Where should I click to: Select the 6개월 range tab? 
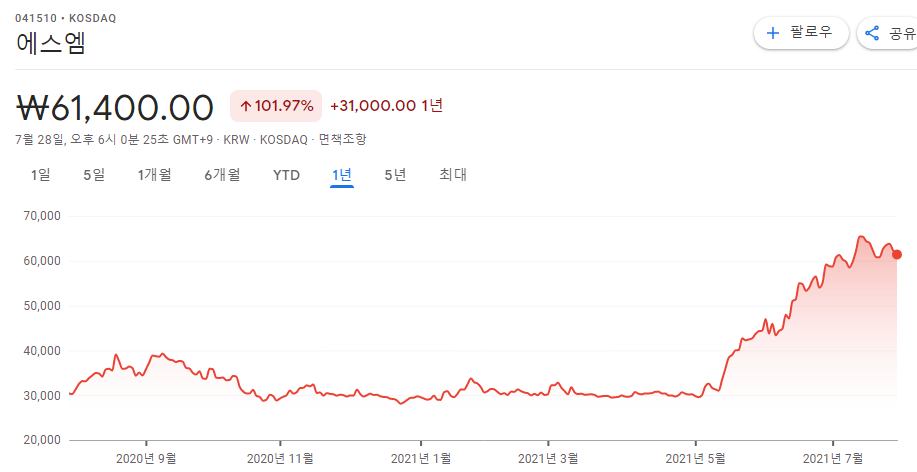(222, 175)
